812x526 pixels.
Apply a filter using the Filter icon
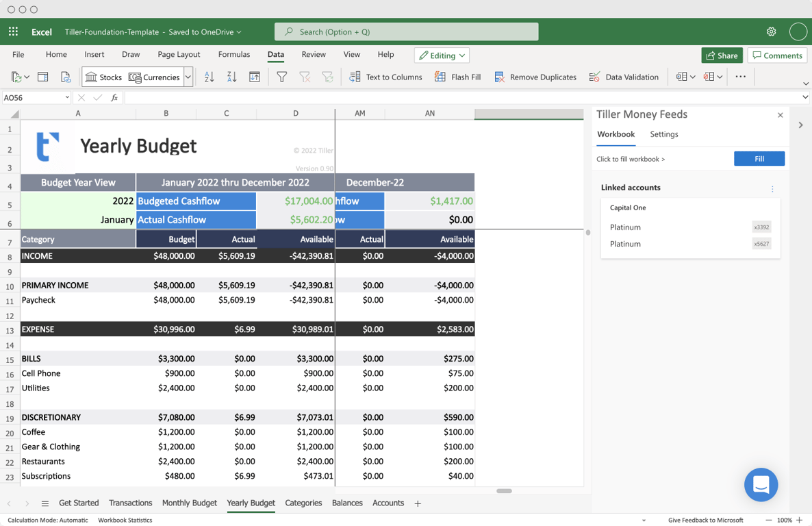(281, 77)
